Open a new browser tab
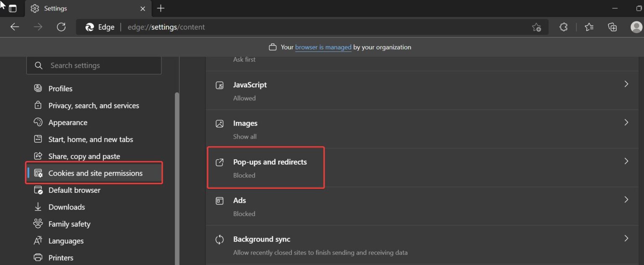The image size is (644, 265). click(161, 8)
